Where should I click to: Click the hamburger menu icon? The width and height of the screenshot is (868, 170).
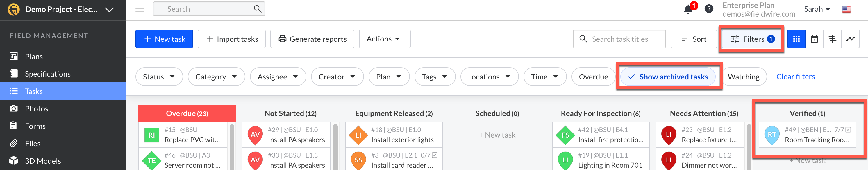point(140,9)
